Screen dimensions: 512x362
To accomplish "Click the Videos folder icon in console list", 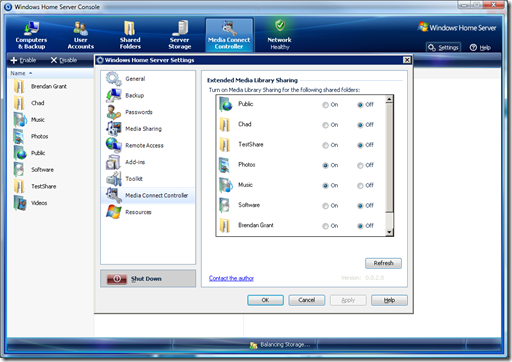I will [x=20, y=203].
